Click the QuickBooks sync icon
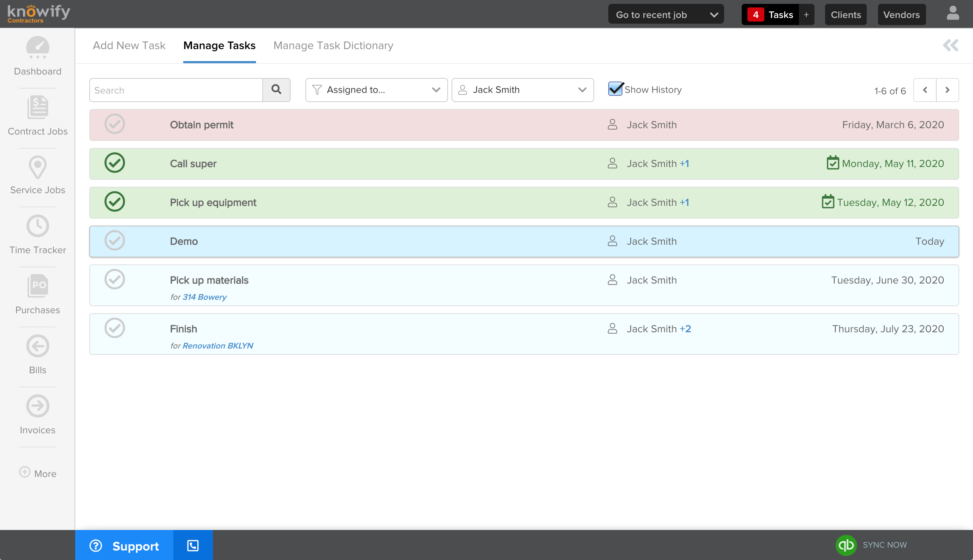The height and width of the screenshot is (560, 973). coord(846,545)
